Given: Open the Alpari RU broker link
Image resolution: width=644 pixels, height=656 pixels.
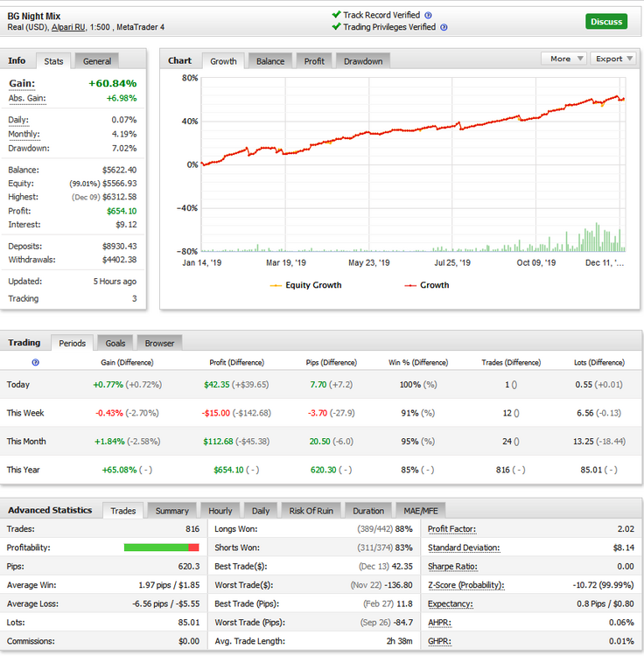Looking at the screenshot, I should [x=67, y=27].
